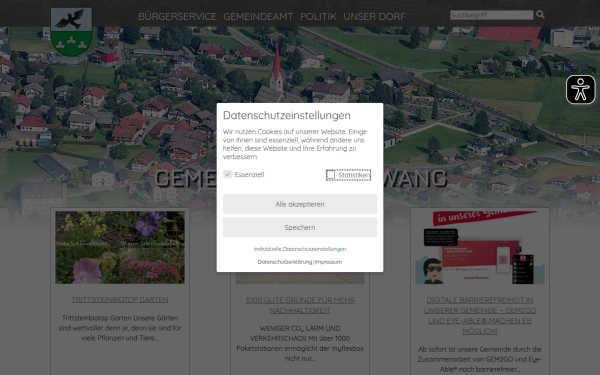Image resolution: width=600 pixels, height=375 pixels.
Task: Open the Eye-Able accessibility icon
Action: [x=580, y=90]
